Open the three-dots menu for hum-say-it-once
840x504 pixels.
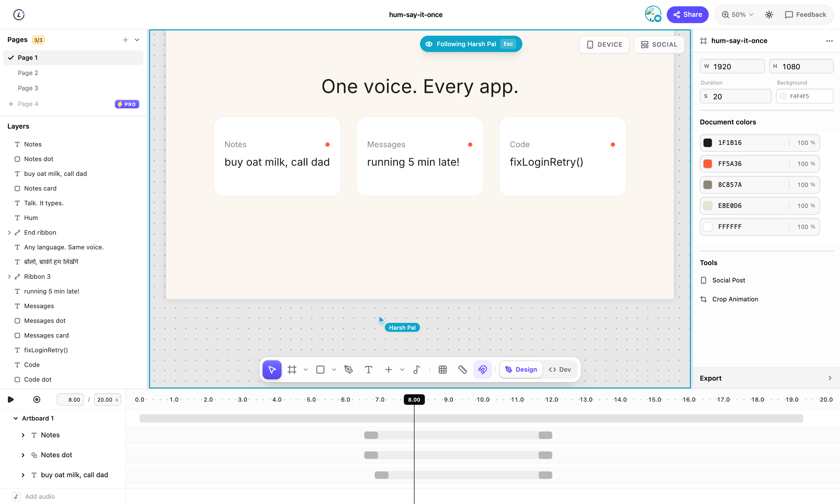(829, 41)
